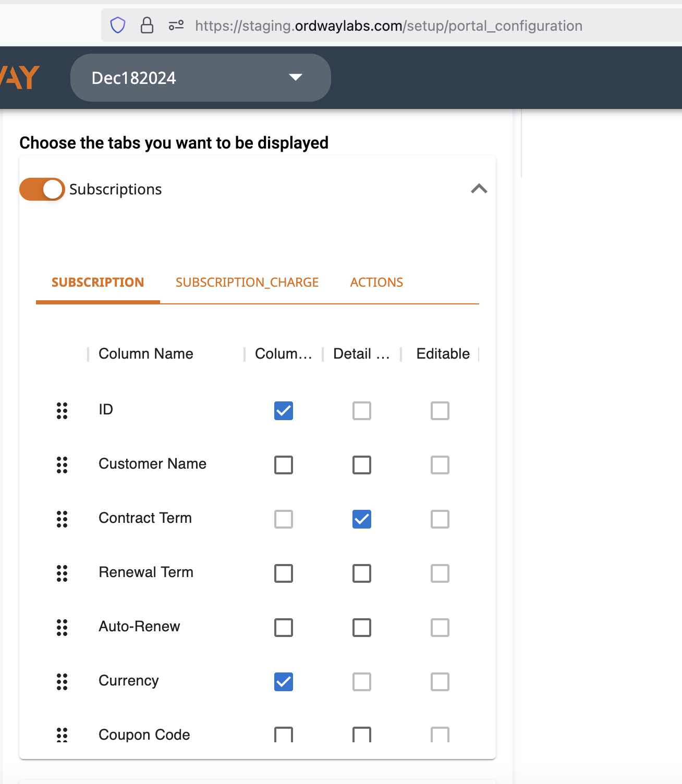Image resolution: width=682 pixels, height=784 pixels.
Task: Click the browser URL address field
Action: pyautogui.click(x=388, y=26)
